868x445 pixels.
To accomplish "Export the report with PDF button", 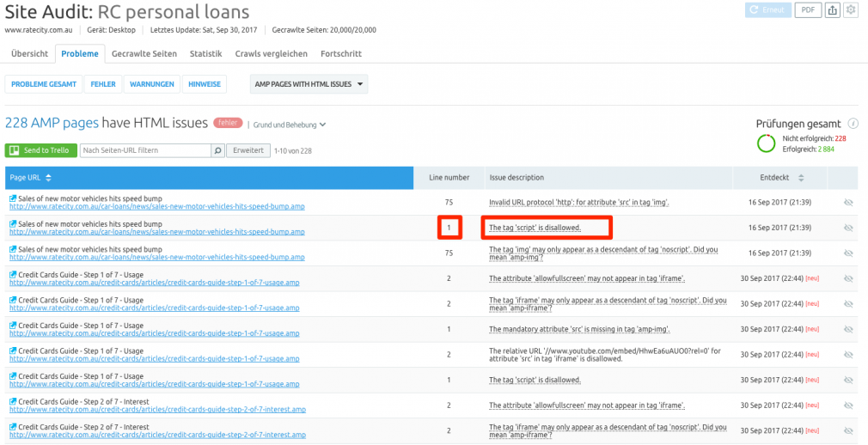I will pos(808,10).
